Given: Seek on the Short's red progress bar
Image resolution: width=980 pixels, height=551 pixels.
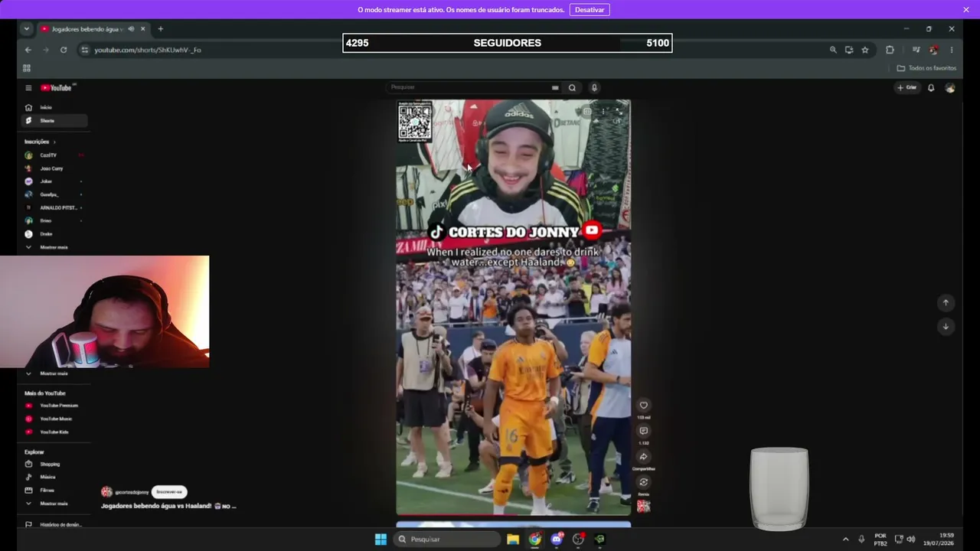Looking at the screenshot, I should coord(513,515).
